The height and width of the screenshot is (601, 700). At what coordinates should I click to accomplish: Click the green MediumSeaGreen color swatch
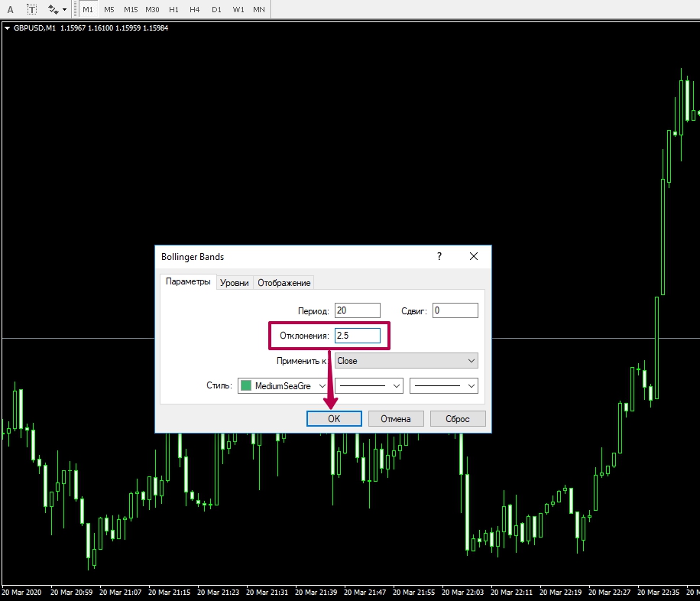[246, 386]
